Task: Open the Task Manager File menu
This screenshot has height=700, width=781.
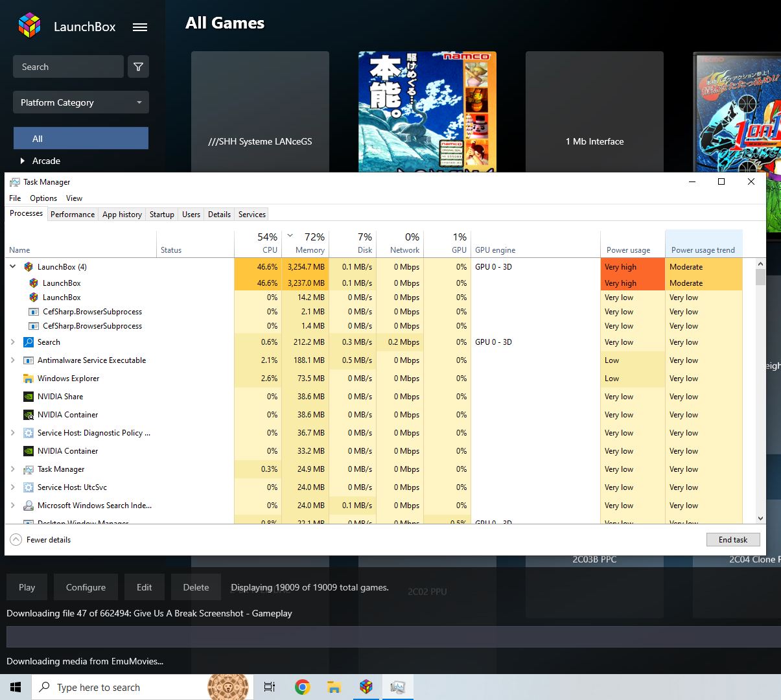Action: (15, 198)
